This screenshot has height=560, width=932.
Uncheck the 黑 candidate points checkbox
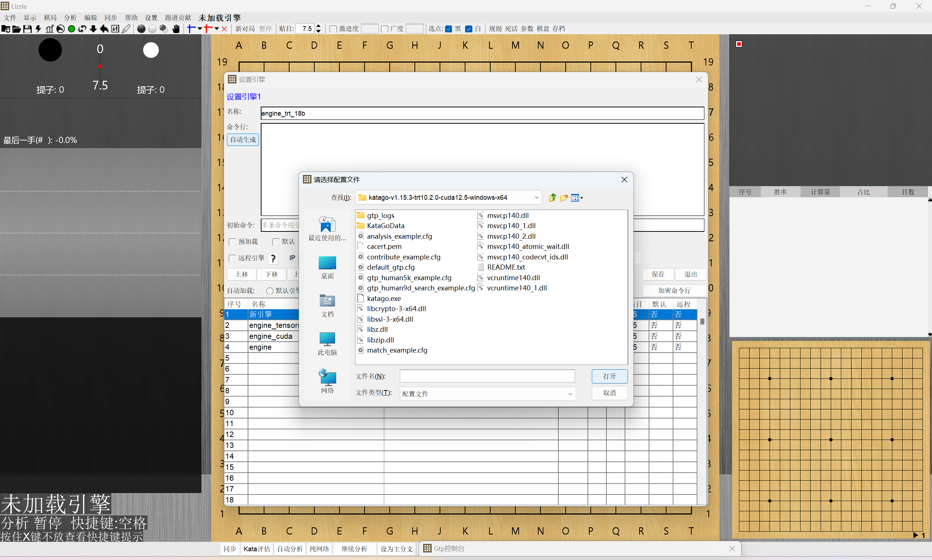[x=449, y=29]
